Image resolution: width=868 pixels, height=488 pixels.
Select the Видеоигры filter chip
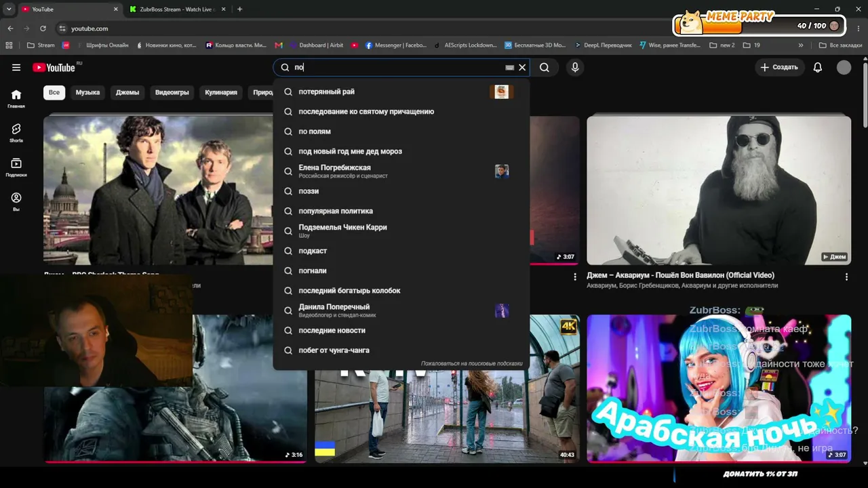172,92
